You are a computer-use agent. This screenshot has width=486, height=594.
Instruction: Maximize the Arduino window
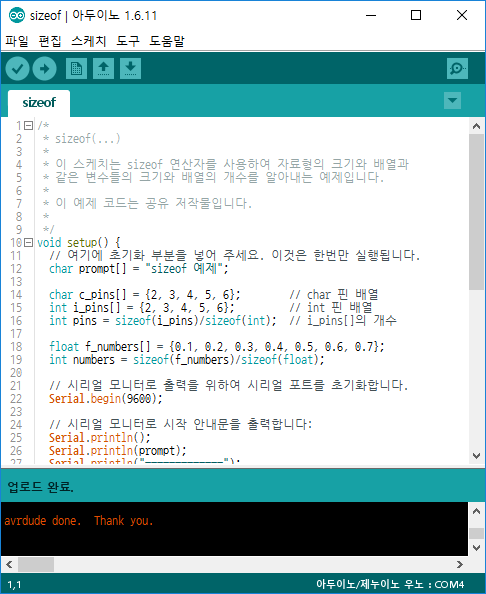(x=416, y=16)
